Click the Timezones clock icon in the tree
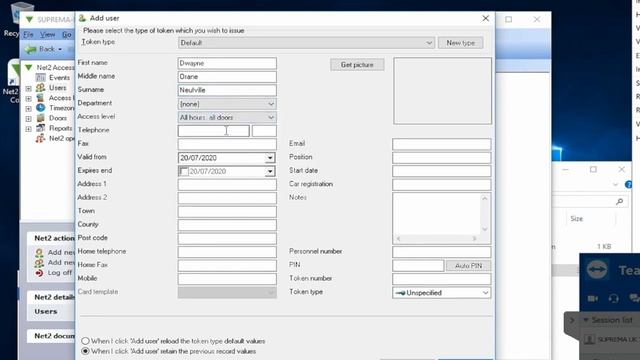This screenshot has width=640, height=360. [x=40, y=108]
